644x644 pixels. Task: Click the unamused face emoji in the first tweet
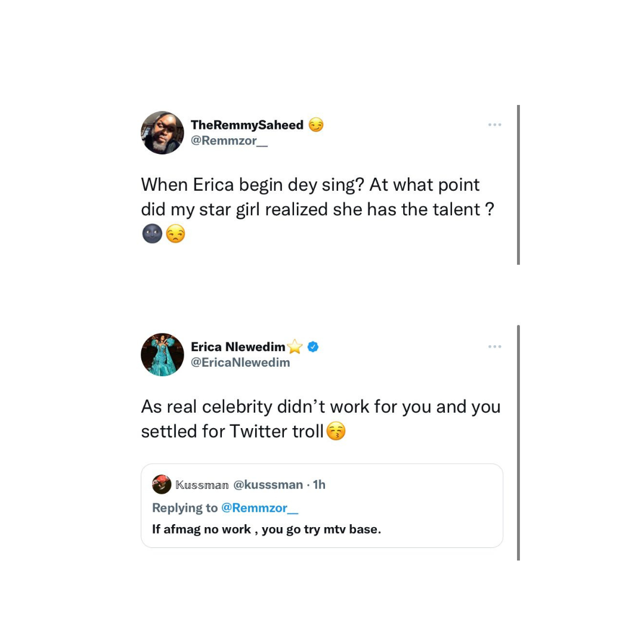175,234
